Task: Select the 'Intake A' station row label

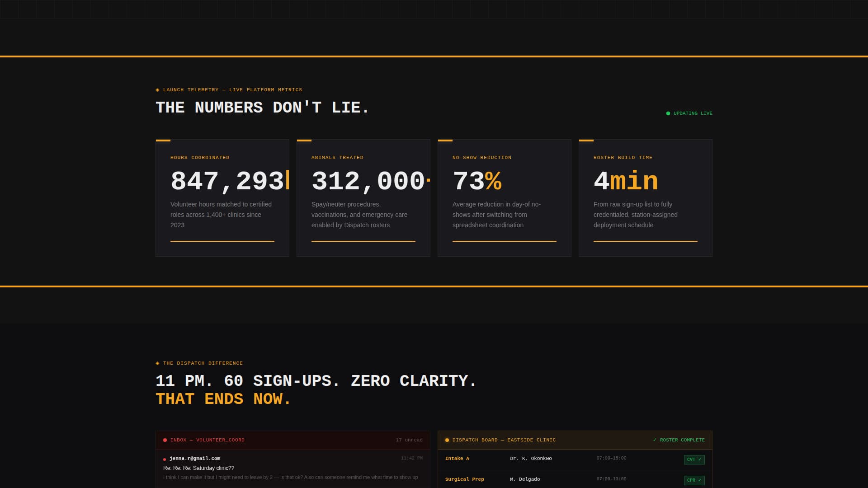Action: (457, 459)
